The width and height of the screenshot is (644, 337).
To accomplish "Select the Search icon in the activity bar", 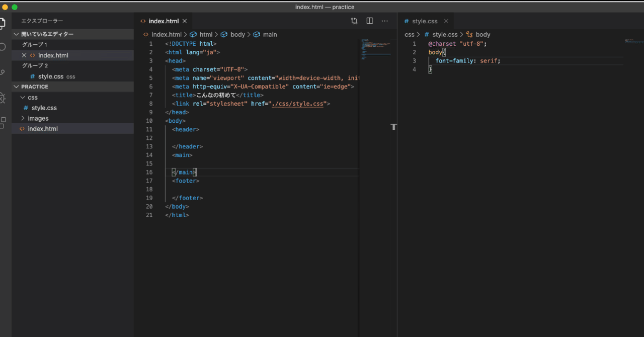I will 5,45.
